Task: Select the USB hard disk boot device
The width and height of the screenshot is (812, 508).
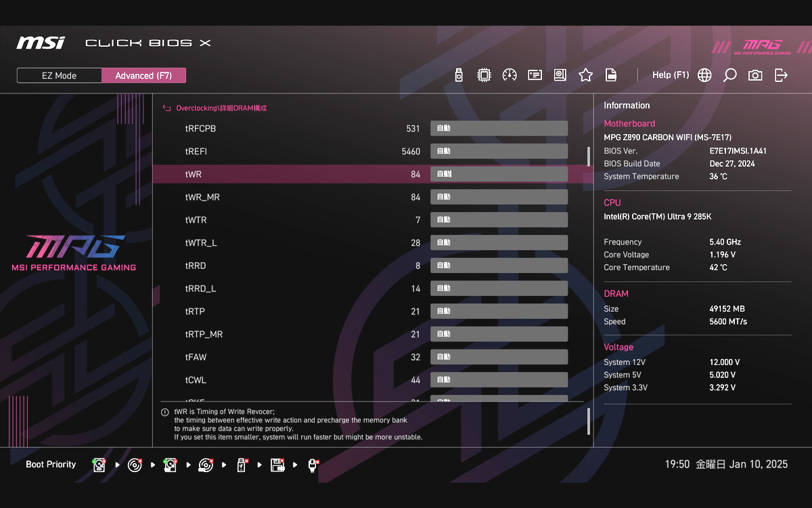Action: point(171,465)
